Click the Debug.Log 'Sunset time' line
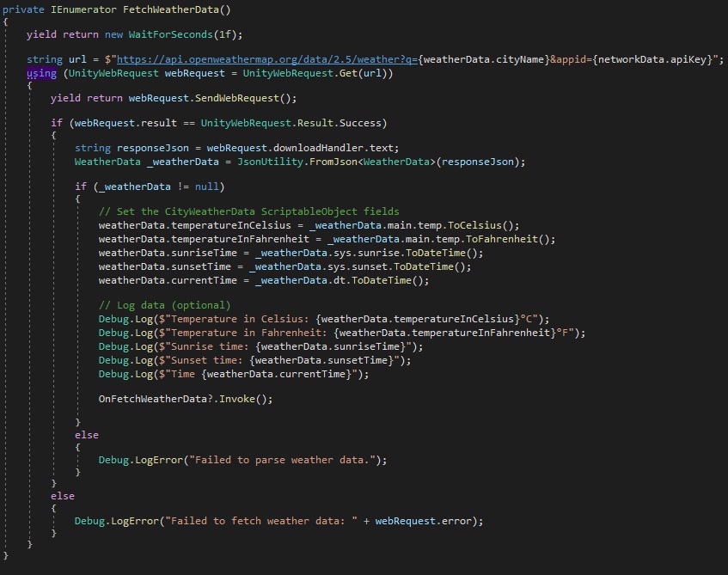Image resolution: width=728 pixels, height=575 pixels. pos(254,360)
